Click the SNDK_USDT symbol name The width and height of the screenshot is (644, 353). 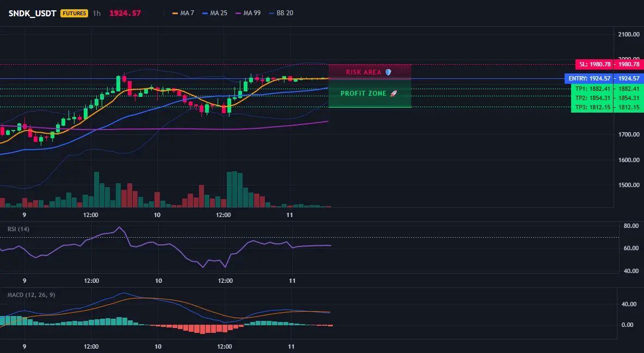(33, 13)
